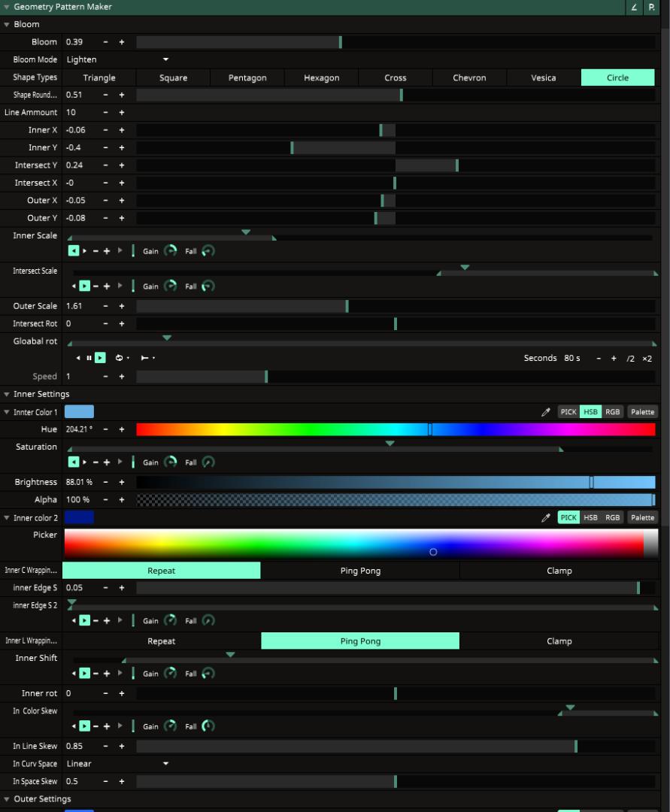Select Chevron shape type
Image resolution: width=670 pixels, height=812 pixels.
coord(470,77)
